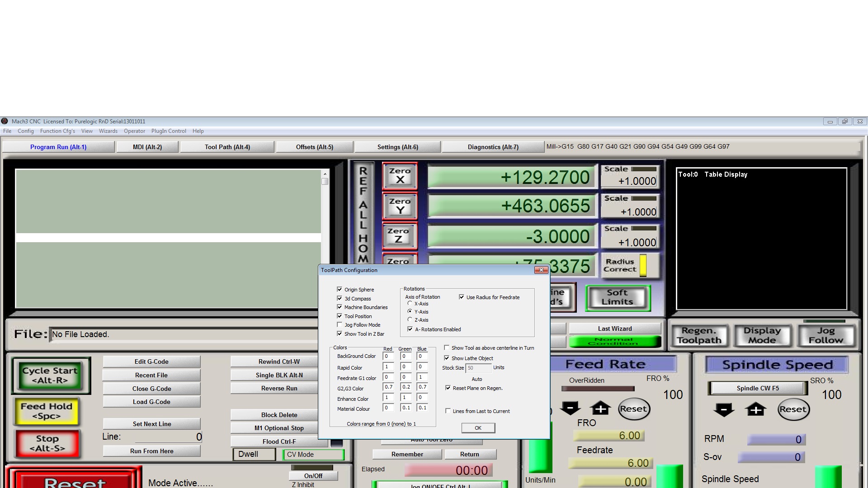Click the Spindle Speed increase plus arrow
Image resolution: width=868 pixels, height=488 pixels.
coord(755,409)
